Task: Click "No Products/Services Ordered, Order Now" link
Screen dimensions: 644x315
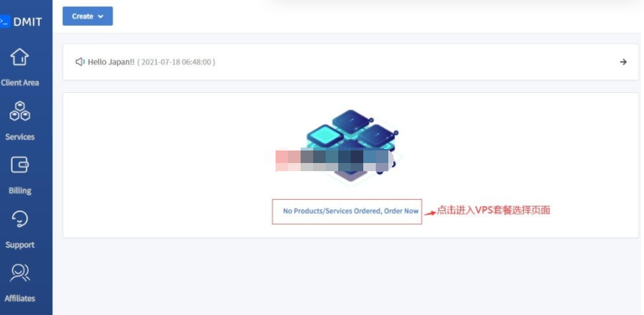Action: point(350,211)
